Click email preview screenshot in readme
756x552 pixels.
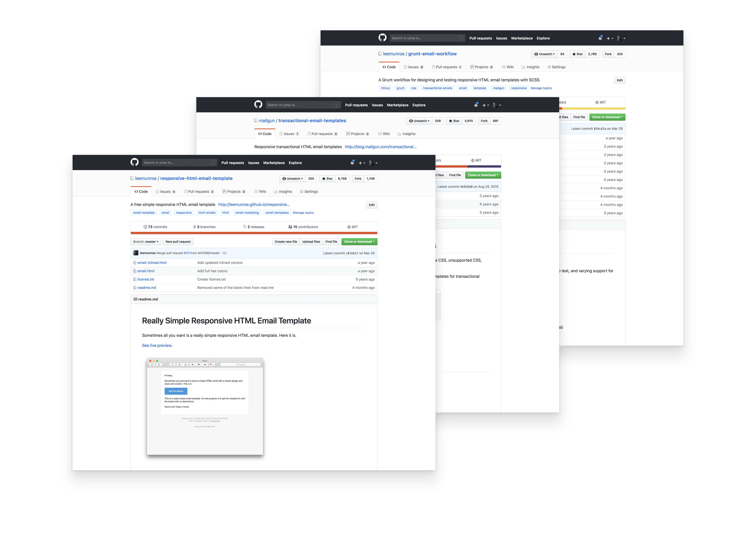pyautogui.click(x=205, y=406)
